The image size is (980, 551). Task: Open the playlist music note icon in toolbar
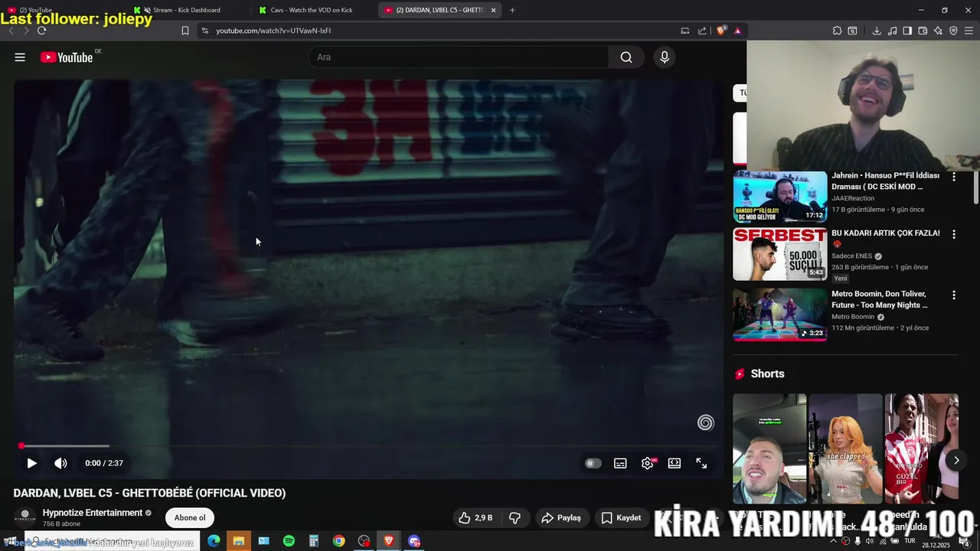click(892, 31)
